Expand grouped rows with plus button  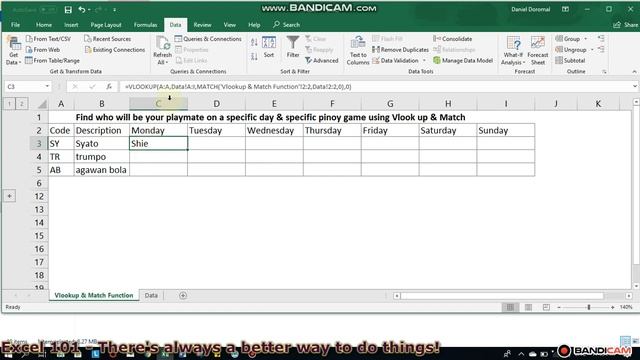tap(9, 196)
